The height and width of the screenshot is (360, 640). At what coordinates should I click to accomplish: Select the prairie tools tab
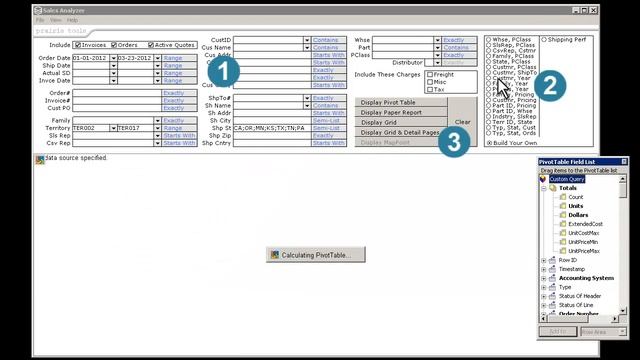(61, 31)
